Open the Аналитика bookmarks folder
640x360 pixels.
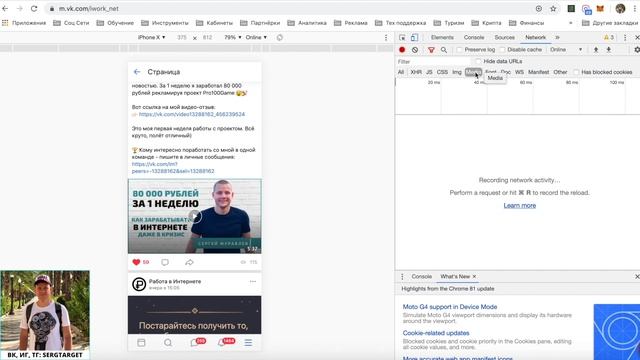(x=307, y=23)
